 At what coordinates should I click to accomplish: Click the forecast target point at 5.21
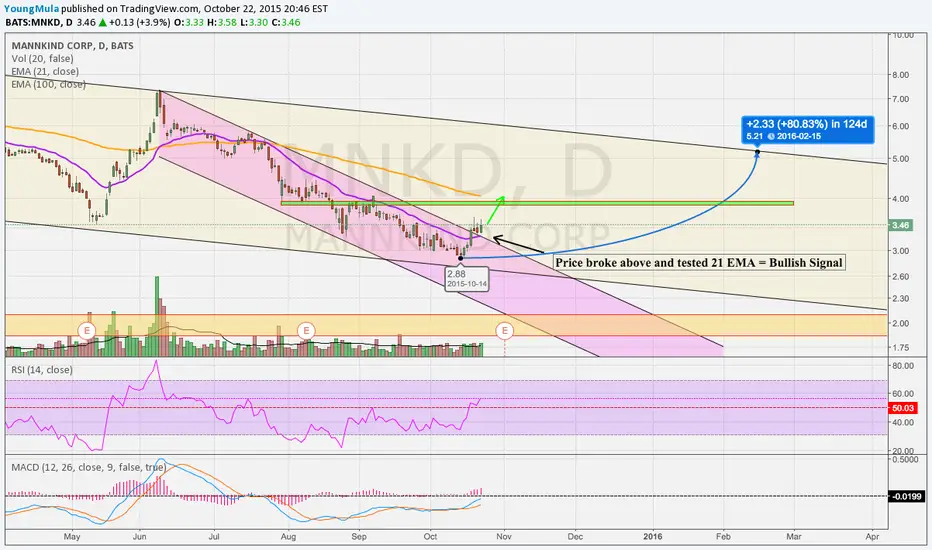click(x=757, y=152)
